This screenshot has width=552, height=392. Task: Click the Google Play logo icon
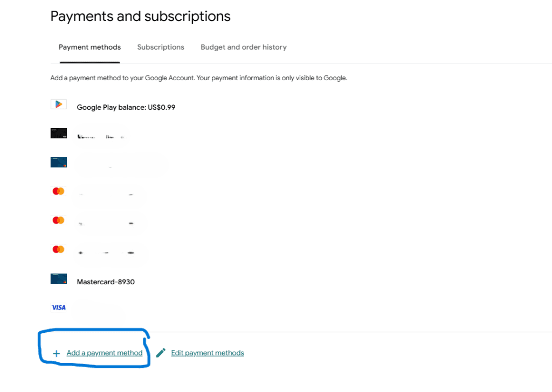58,104
